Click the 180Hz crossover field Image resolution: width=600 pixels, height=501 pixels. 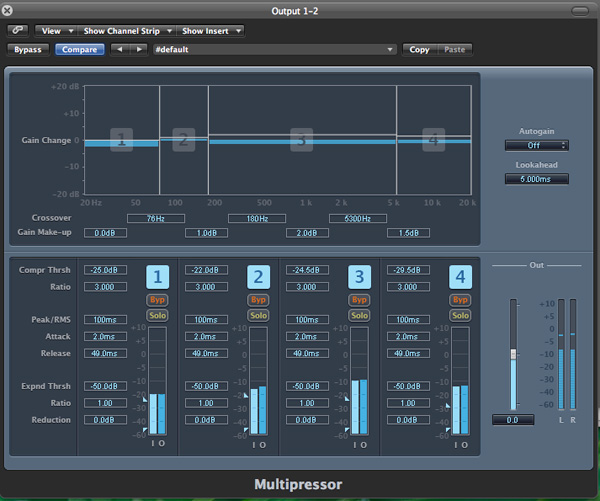pos(257,219)
